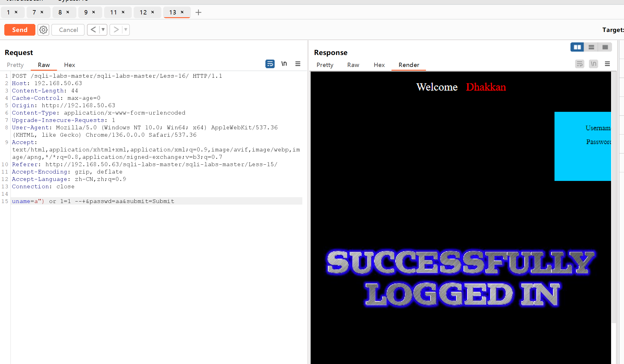The image size is (624, 364).
Task: Select top-bottom split layout icon
Action: [x=591, y=47]
